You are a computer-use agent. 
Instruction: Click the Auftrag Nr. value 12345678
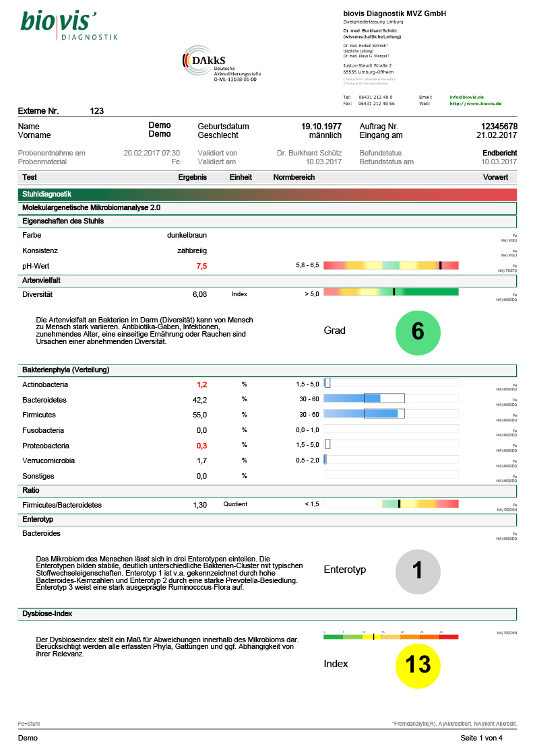[499, 127]
